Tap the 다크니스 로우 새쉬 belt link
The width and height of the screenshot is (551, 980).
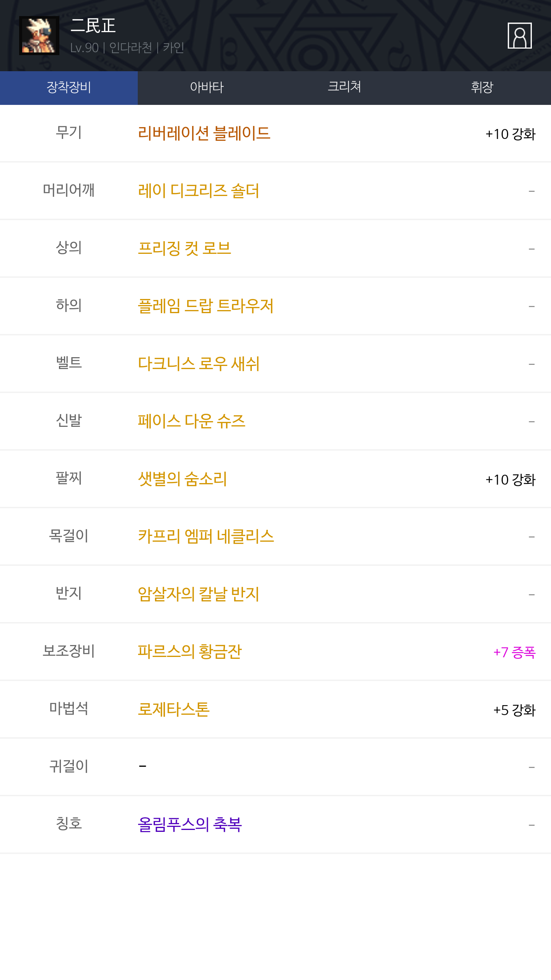pyautogui.click(x=198, y=364)
